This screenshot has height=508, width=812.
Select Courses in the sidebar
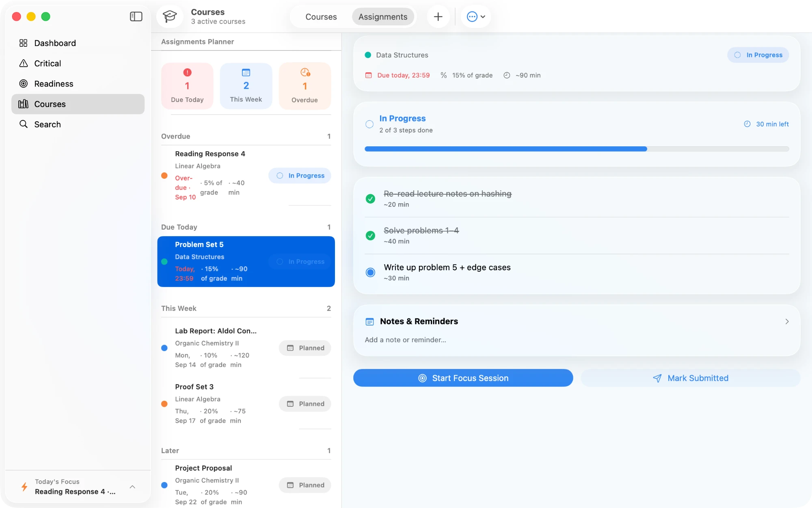tap(78, 104)
